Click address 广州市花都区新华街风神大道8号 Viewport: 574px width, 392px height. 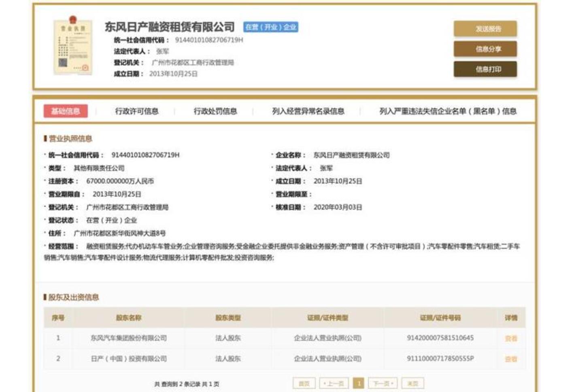[119, 233]
